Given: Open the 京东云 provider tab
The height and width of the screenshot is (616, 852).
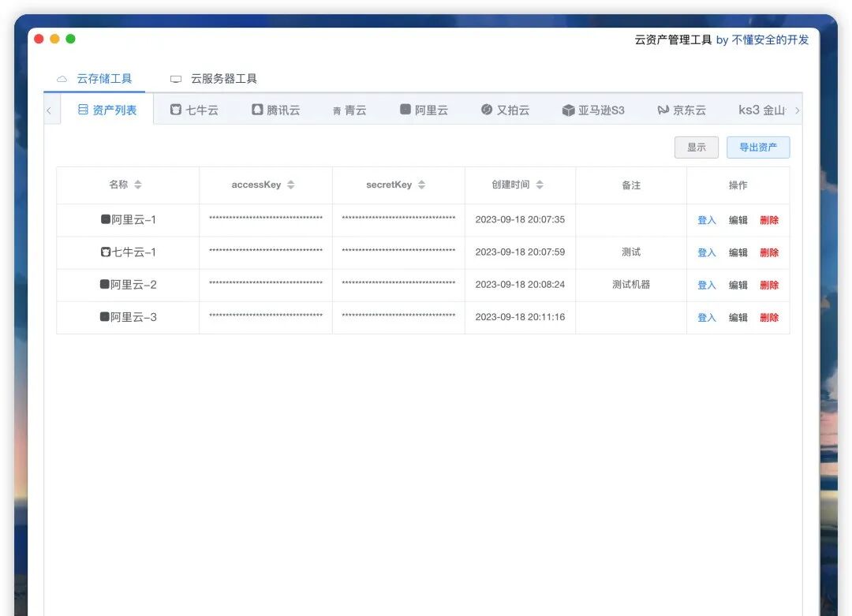Looking at the screenshot, I should [x=682, y=110].
